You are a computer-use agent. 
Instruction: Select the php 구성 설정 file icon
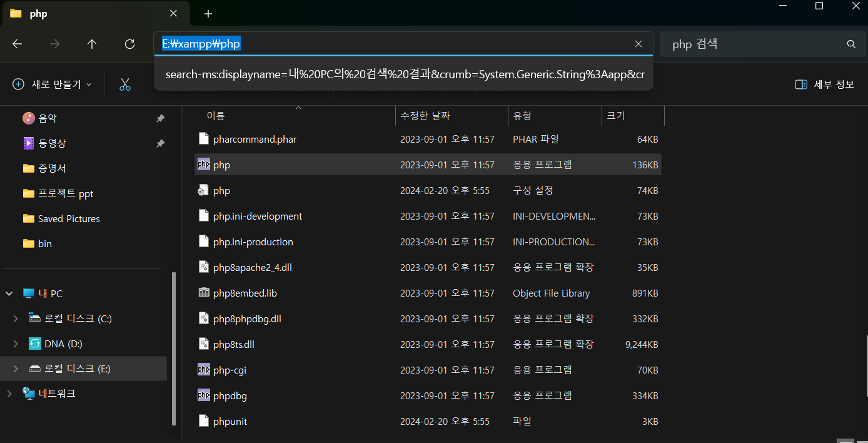(x=203, y=190)
